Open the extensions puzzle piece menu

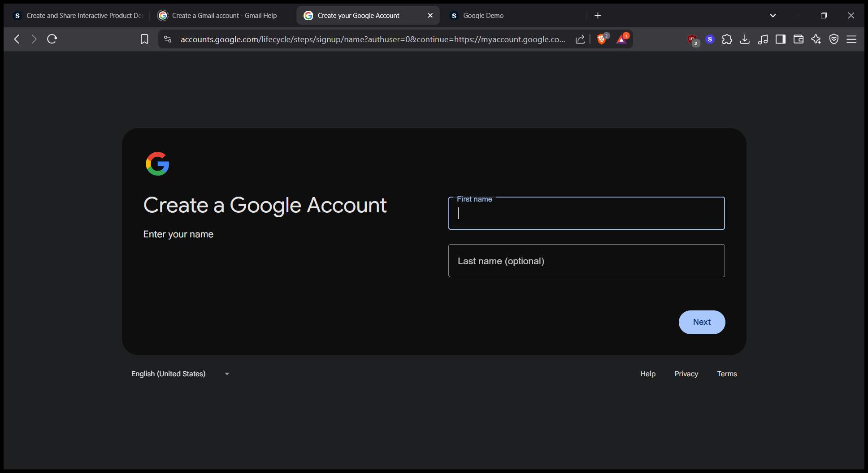[727, 39]
